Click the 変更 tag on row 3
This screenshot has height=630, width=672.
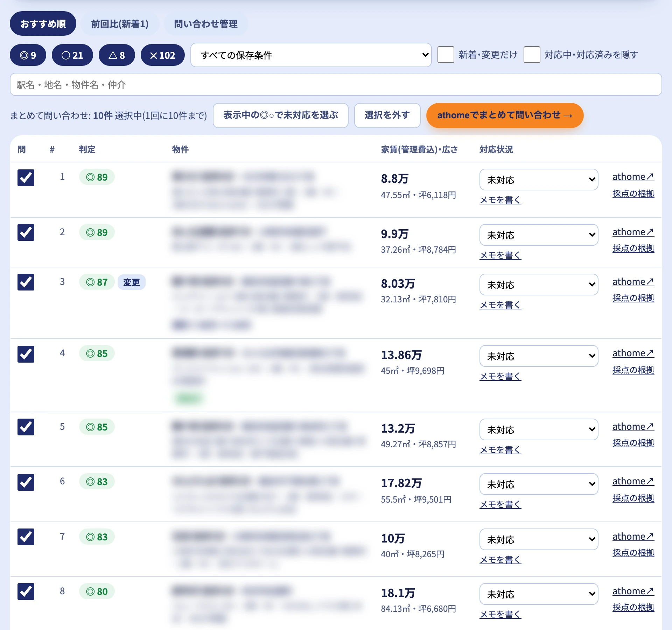tap(132, 282)
